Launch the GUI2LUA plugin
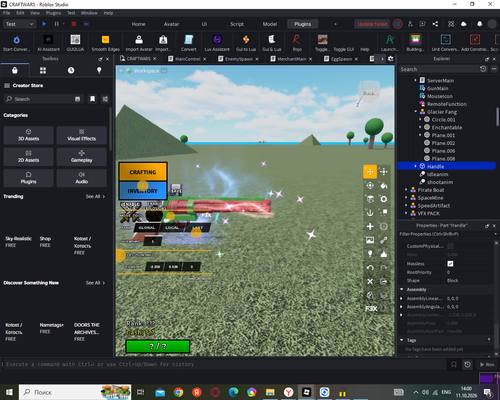Image resolution: width=500 pixels, height=400 pixels. (x=75, y=43)
